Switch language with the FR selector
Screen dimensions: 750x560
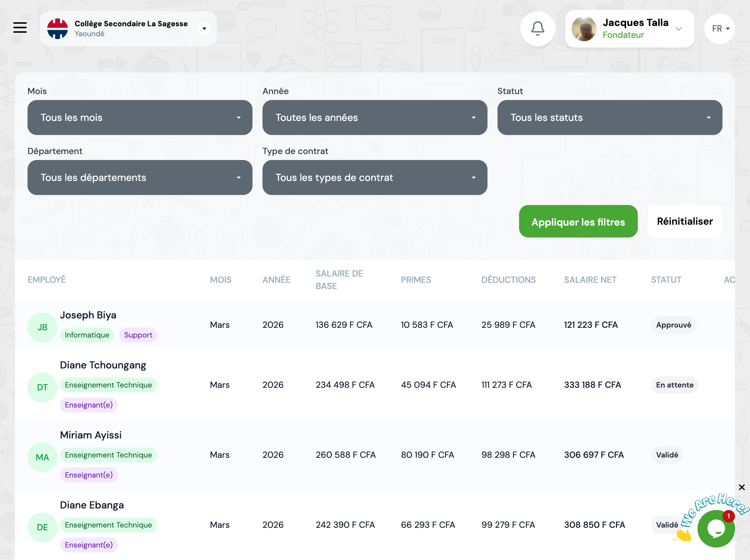pyautogui.click(x=719, y=29)
